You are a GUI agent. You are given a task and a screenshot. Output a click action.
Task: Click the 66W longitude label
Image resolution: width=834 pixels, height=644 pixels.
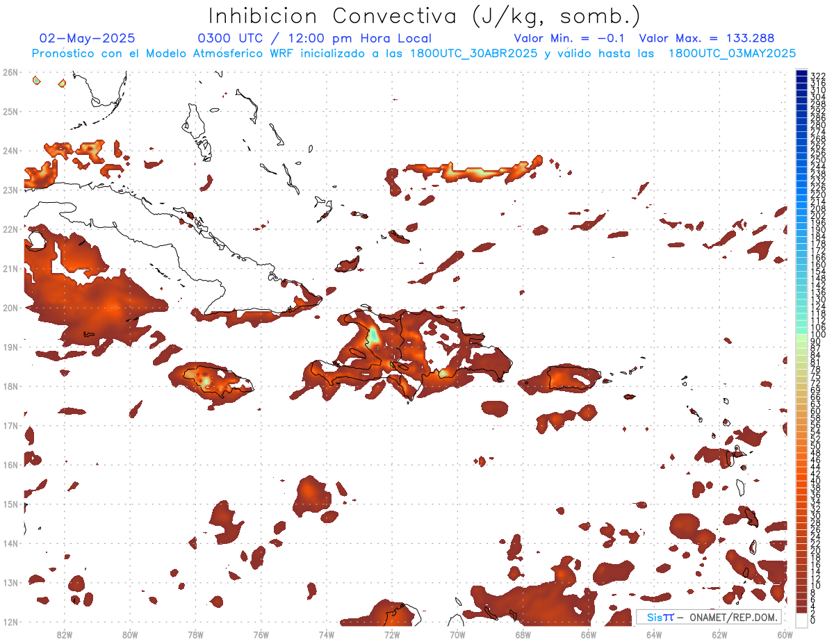point(588,634)
